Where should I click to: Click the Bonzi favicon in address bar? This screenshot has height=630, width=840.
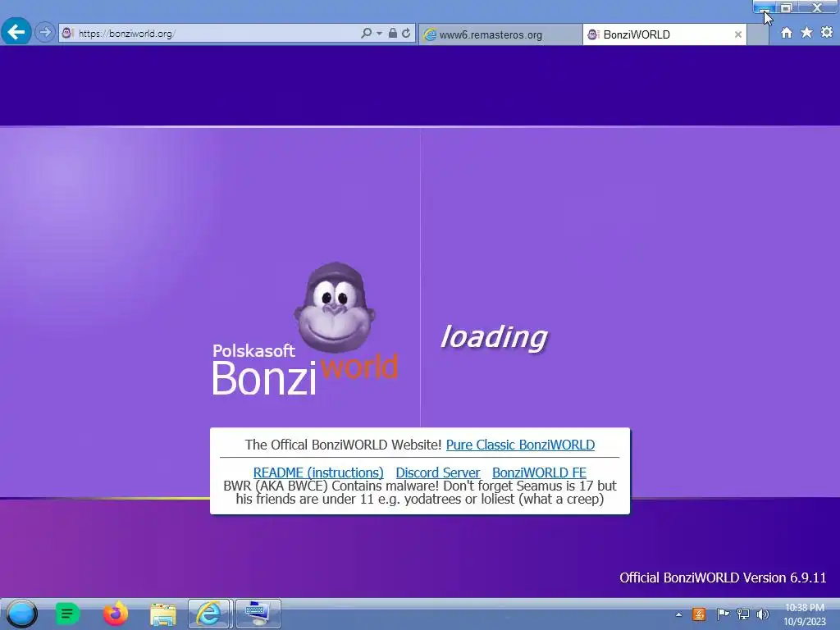(67, 33)
